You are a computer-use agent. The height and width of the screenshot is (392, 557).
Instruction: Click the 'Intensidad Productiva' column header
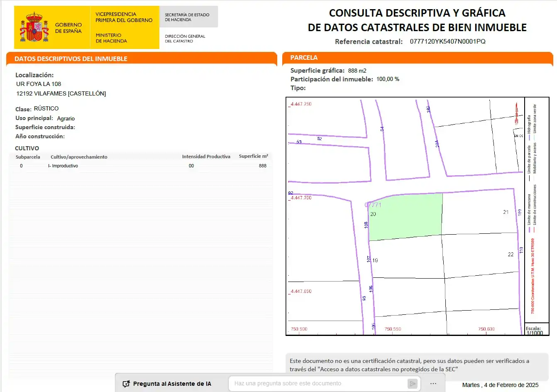point(206,157)
